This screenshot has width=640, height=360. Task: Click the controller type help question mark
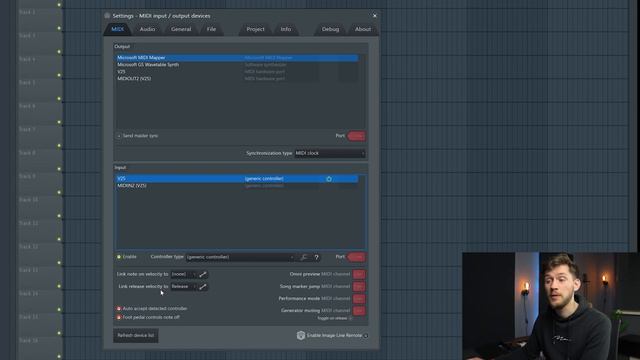(x=316, y=257)
